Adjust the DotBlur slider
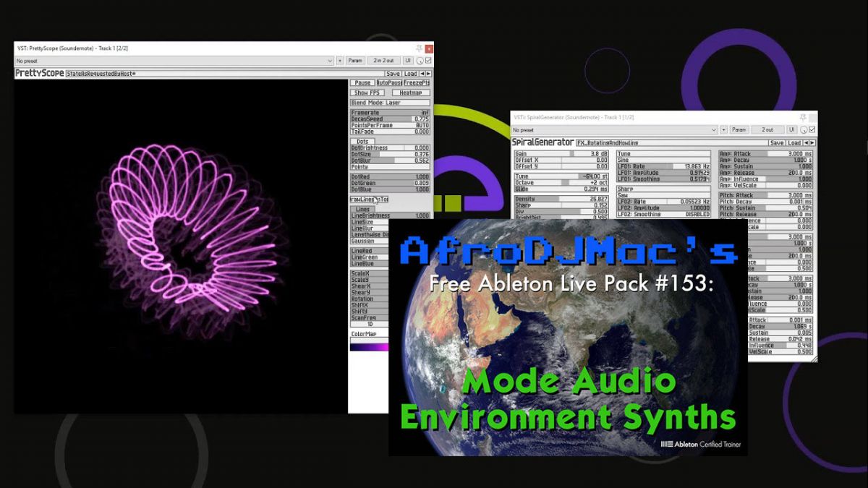 [x=391, y=160]
